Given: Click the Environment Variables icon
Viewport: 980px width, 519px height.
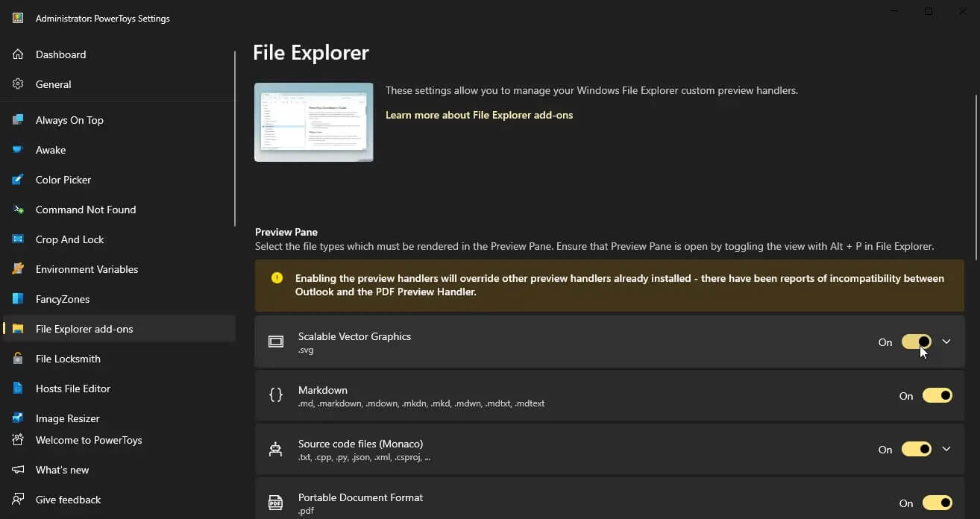Looking at the screenshot, I should click(x=18, y=269).
